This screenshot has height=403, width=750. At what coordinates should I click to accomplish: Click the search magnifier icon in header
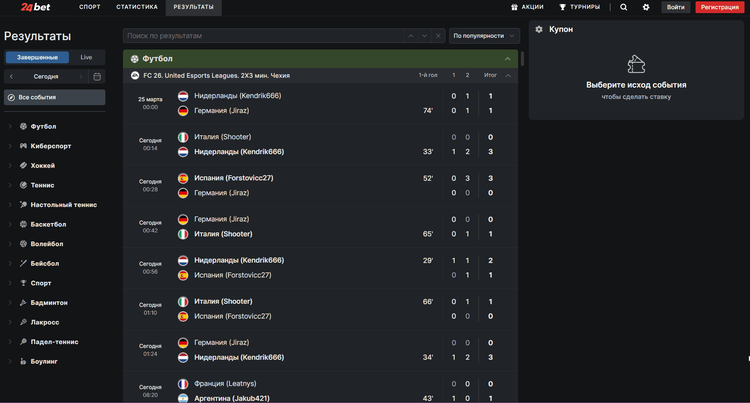pyautogui.click(x=624, y=7)
